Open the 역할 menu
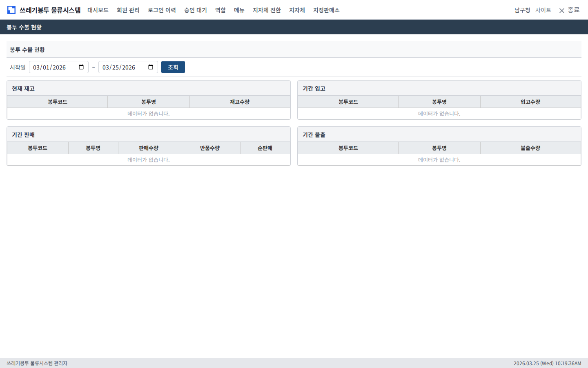Viewport: 588px width, 368px height. pyautogui.click(x=220, y=10)
